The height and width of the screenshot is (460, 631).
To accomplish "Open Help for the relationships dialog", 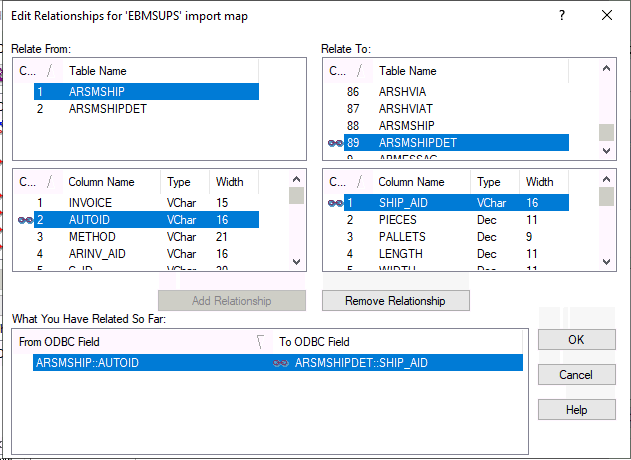I will pos(576,410).
